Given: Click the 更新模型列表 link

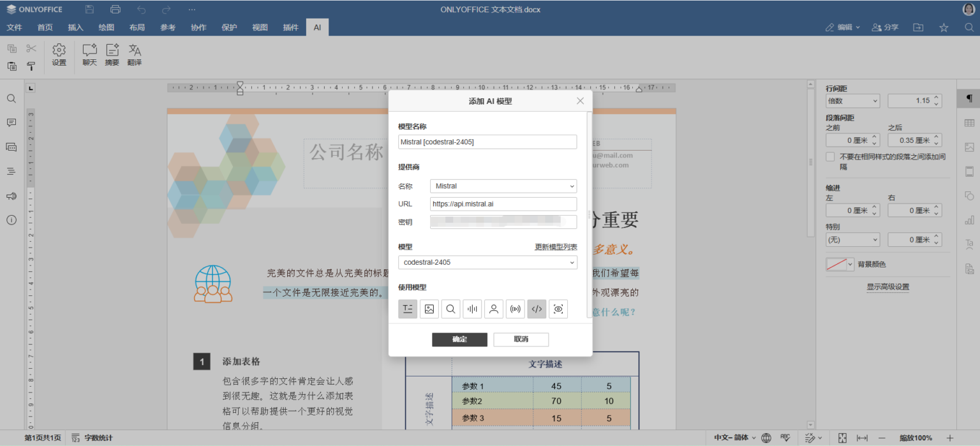Looking at the screenshot, I should 555,247.
